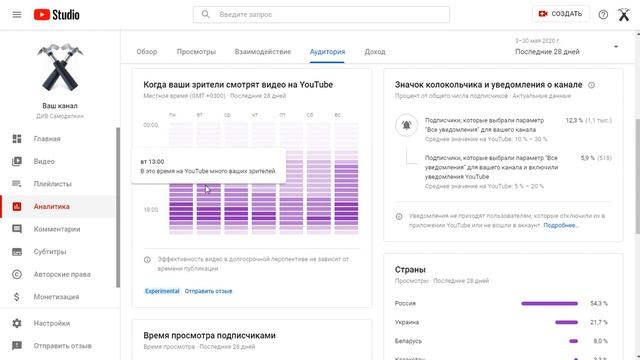Switch to the Доход tab

click(x=375, y=52)
